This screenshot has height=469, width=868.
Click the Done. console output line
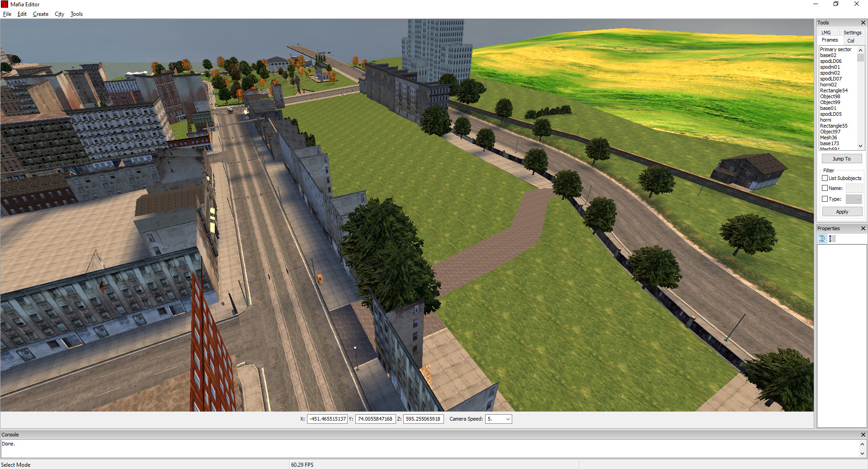[x=8, y=444]
